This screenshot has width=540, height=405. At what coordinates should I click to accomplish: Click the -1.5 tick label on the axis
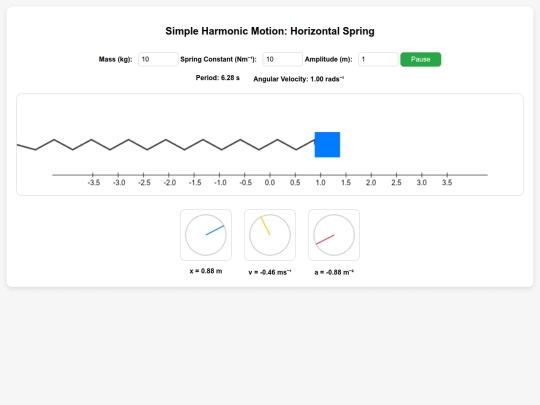(195, 183)
